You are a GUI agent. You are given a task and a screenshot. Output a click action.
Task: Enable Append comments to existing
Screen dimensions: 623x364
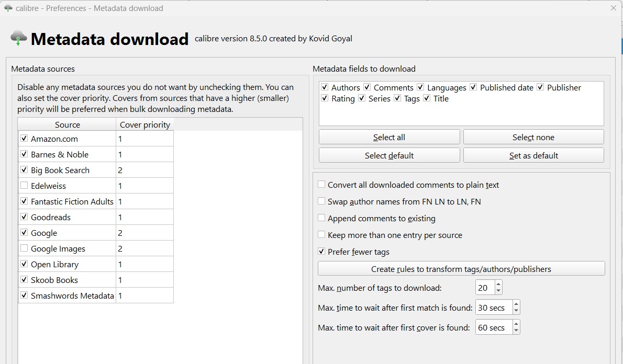(x=321, y=218)
